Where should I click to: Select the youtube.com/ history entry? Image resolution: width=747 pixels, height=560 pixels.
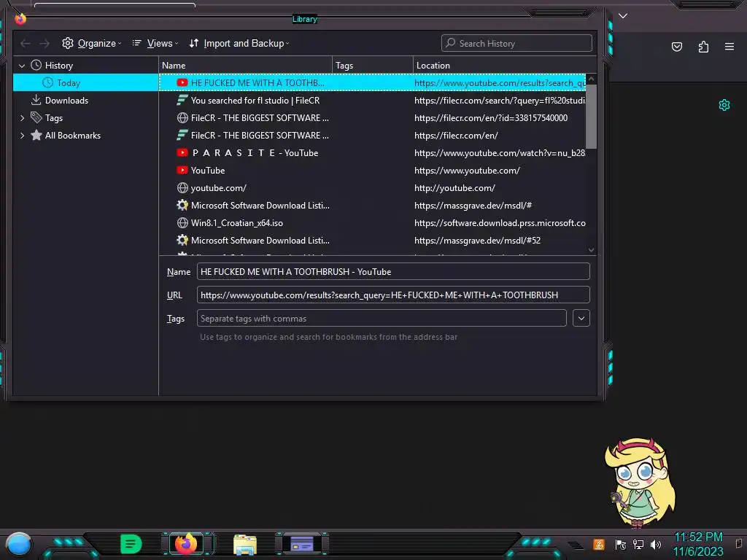coord(373,188)
